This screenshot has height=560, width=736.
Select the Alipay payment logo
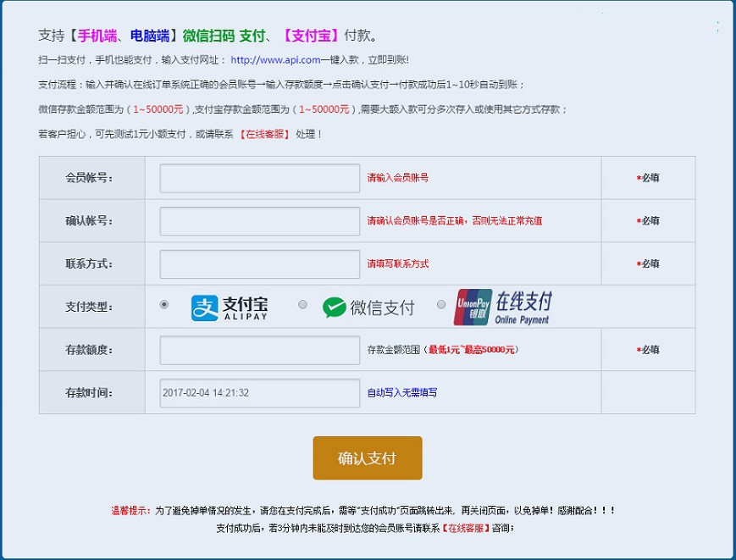click(230, 308)
